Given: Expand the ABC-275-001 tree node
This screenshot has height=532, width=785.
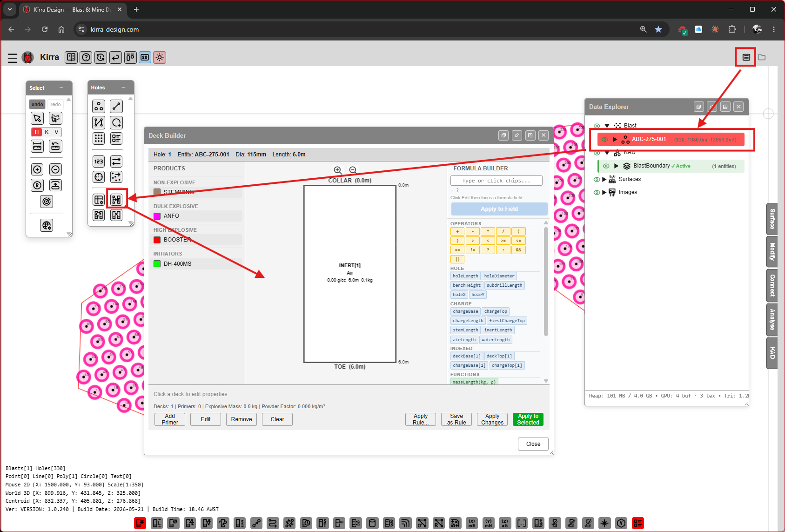Looking at the screenshot, I should click(x=615, y=139).
